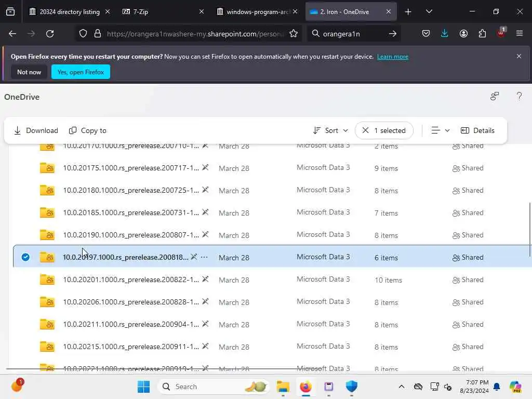The height and width of the screenshot is (399, 532).
Task: Click Shared status on 10.0.20201.1000 row
Action: 468,280
